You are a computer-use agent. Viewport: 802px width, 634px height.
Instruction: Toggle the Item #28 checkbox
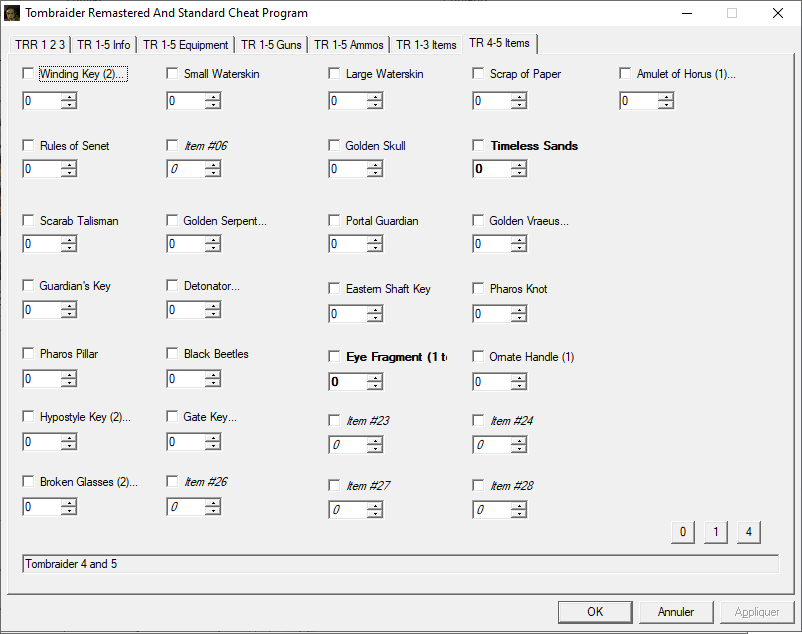coord(478,485)
